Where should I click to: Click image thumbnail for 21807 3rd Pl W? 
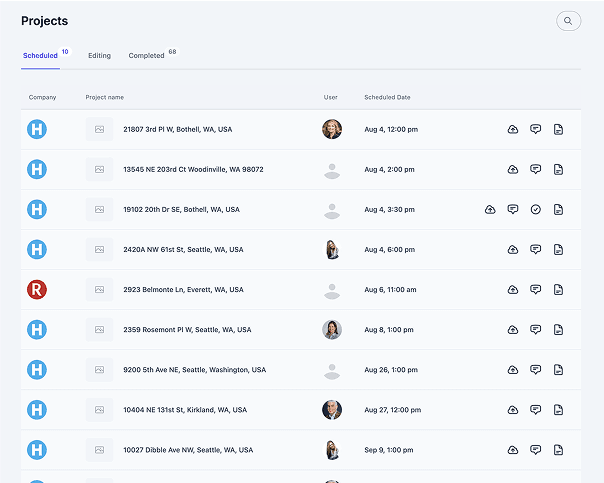[x=99, y=129]
